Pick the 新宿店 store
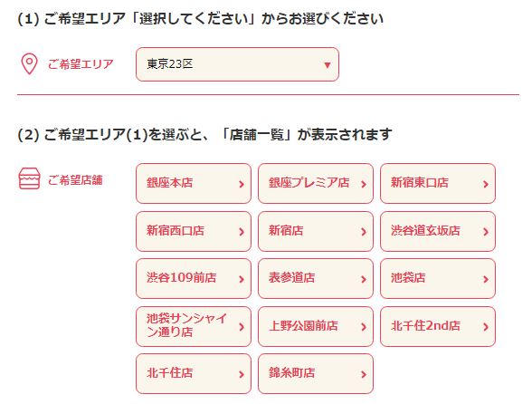This screenshot has width=532, height=404. point(316,231)
